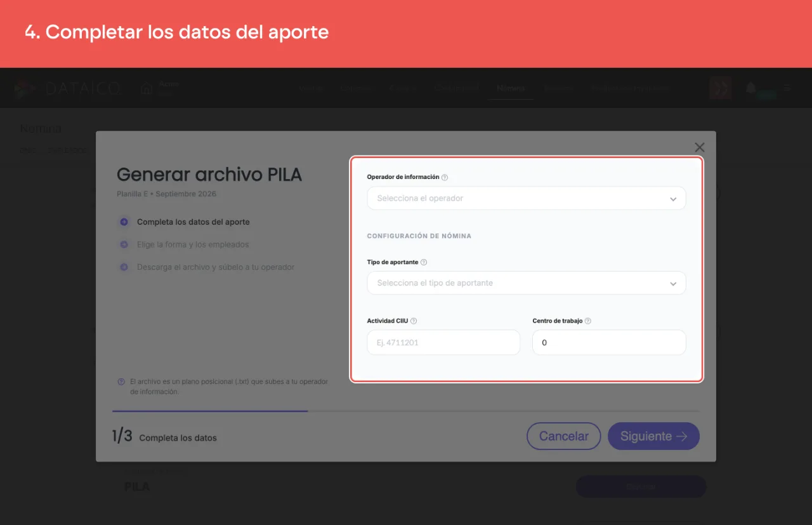The width and height of the screenshot is (812, 525).
Task: Click the company building icon next to Acme
Action: (x=147, y=89)
